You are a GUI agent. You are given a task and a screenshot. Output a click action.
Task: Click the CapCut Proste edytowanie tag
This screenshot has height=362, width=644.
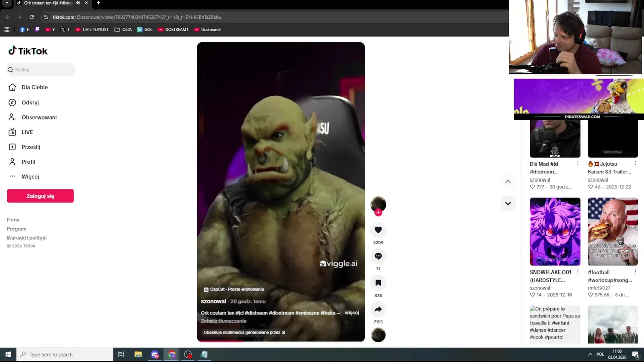[234, 289]
